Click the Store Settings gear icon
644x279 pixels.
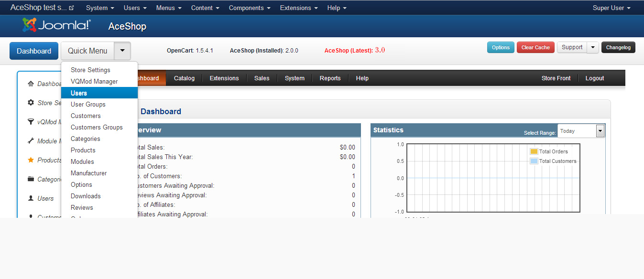pos(31,103)
